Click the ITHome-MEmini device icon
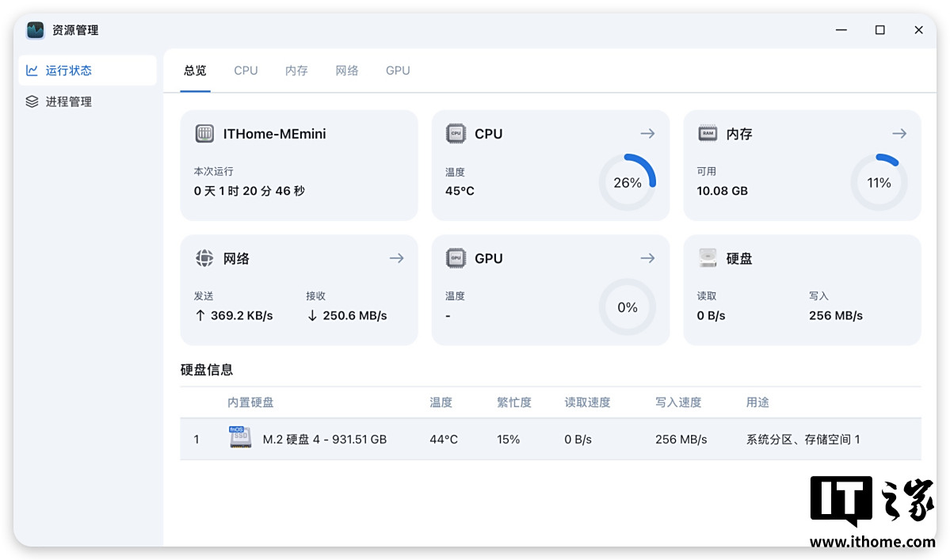The height and width of the screenshot is (560, 950). (204, 134)
